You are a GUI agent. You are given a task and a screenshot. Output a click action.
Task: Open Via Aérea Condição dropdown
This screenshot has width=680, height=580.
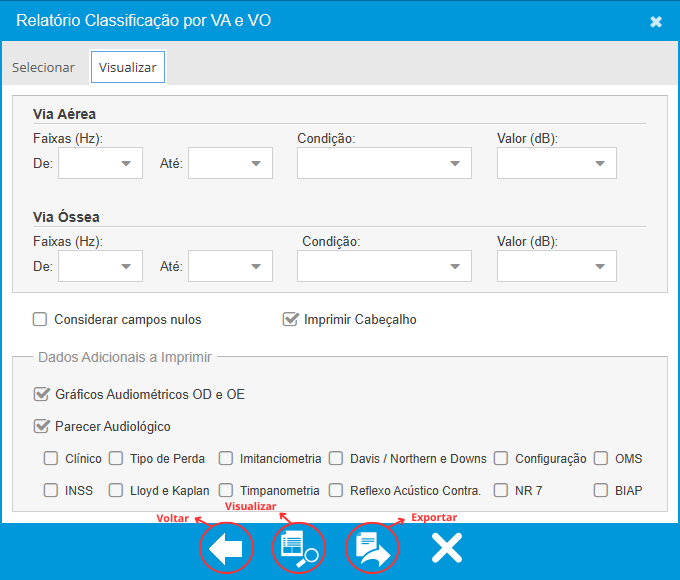coord(385,163)
